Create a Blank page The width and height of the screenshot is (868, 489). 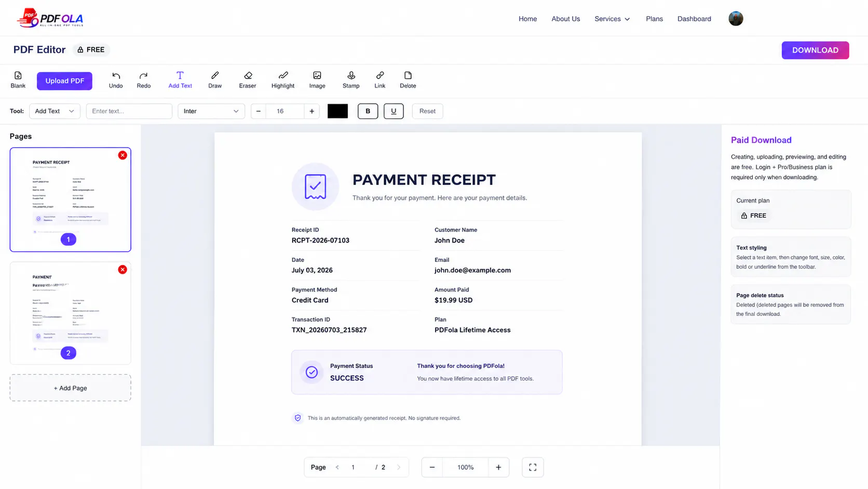click(x=18, y=80)
